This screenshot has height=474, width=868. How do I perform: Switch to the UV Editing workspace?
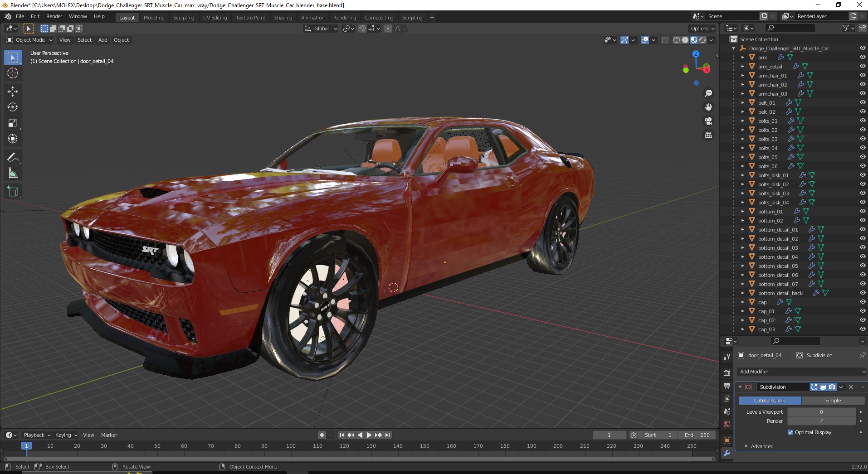(x=215, y=18)
